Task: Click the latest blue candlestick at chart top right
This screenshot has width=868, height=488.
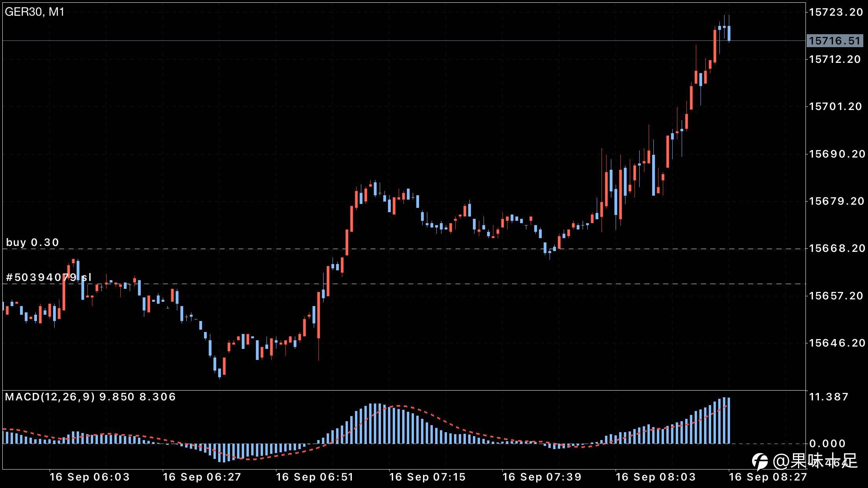Action: [x=729, y=33]
